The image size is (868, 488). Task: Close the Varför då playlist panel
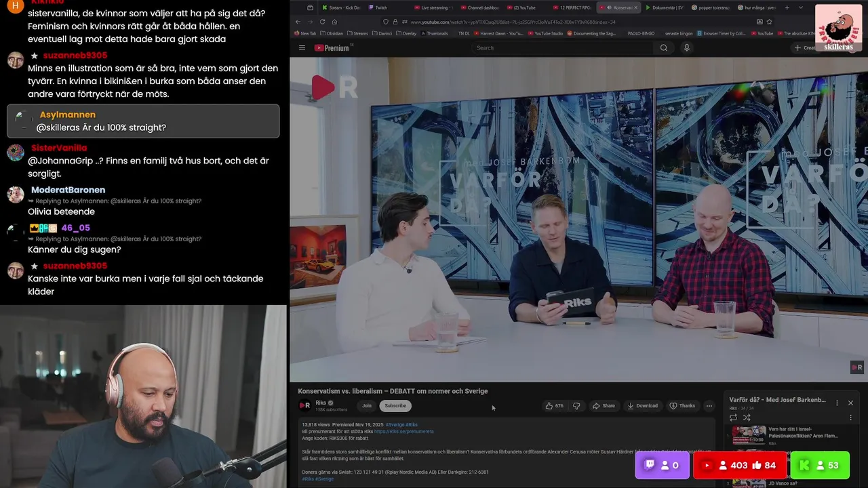coord(850,403)
